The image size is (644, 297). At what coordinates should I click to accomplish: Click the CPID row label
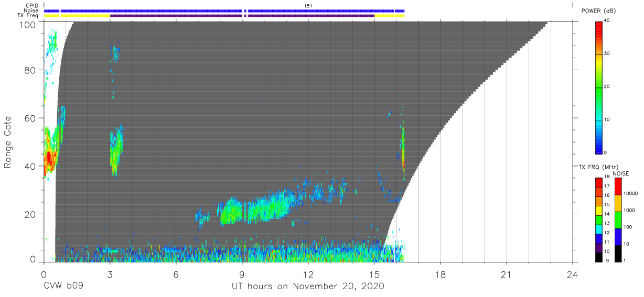(31, 5)
